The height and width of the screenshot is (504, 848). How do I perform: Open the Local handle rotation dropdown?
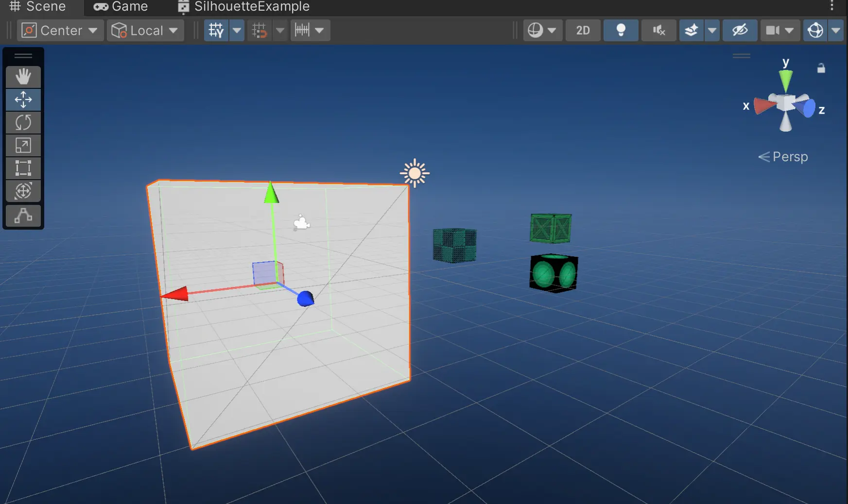tap(145, 30)
